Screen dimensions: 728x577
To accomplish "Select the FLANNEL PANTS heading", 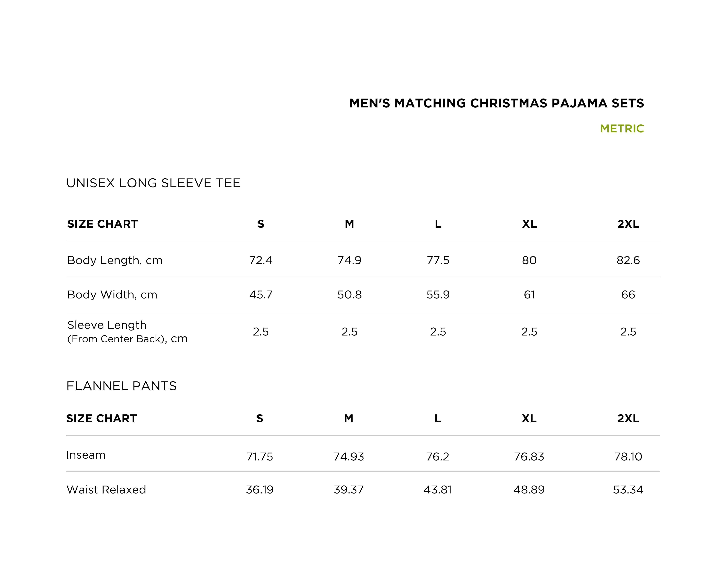I will coord(122,386).
